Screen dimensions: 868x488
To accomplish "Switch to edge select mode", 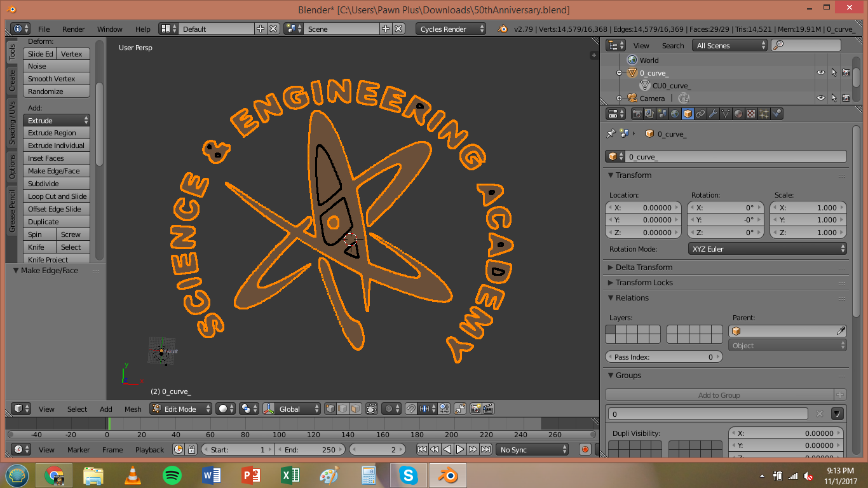I will 343,409.
